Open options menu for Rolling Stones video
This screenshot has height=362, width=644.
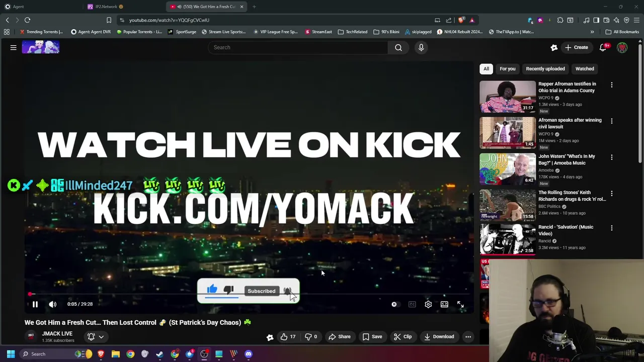pos(612,194)
